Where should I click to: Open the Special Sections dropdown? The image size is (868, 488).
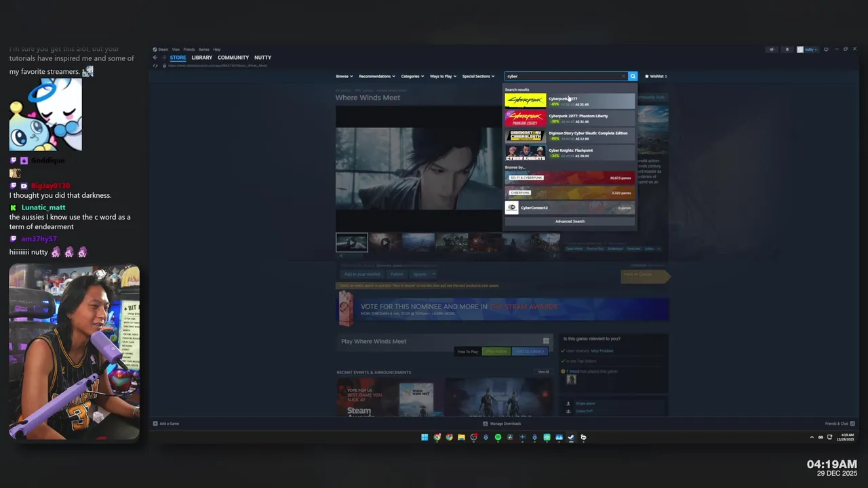[478, 76]
